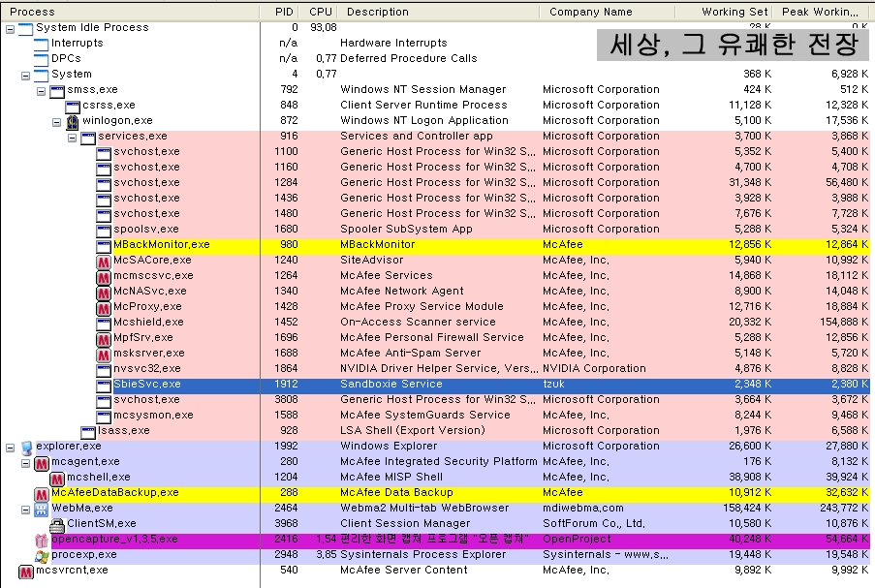Viewport: 875px width, 588px height.
Task: Select the MBackMonitor.exe process name
Action: (x=161, y=244)
